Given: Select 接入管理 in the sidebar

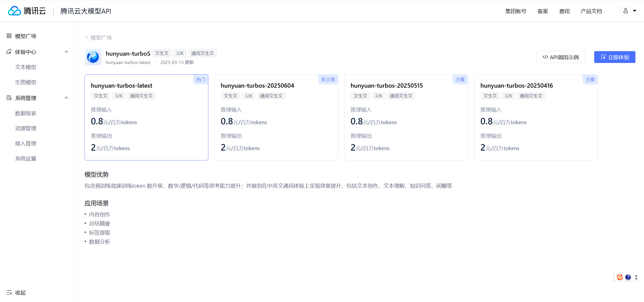Looking at the screenshot, I should [x=26, y=143].
